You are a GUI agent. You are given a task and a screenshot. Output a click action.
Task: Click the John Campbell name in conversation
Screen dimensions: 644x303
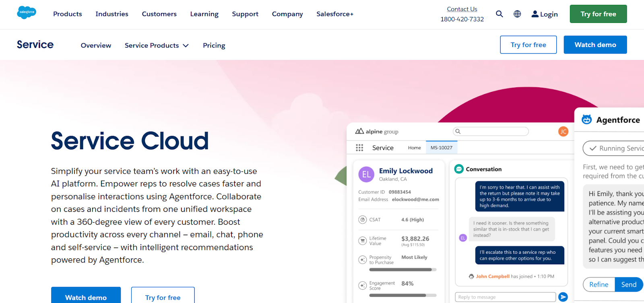pos(493,276)
